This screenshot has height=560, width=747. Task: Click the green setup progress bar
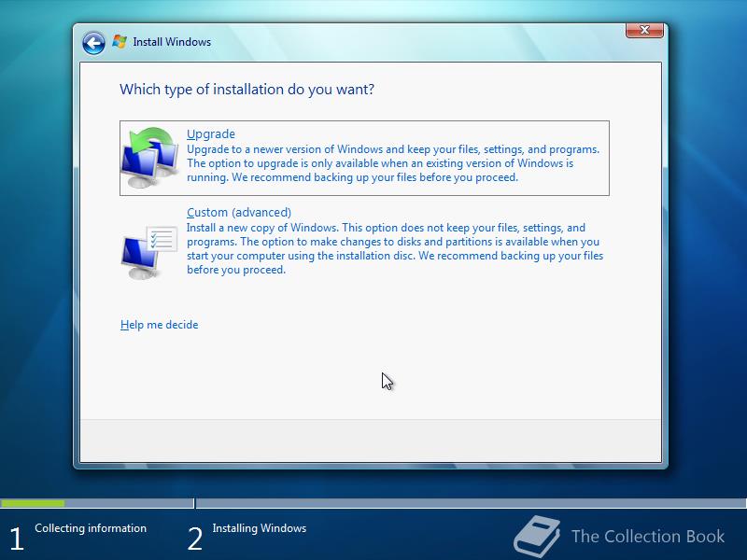(33, 503)
